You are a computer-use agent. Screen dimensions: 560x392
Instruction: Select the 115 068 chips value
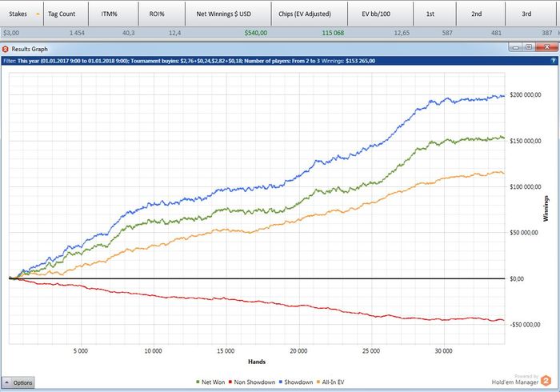(x=333, y=33)
